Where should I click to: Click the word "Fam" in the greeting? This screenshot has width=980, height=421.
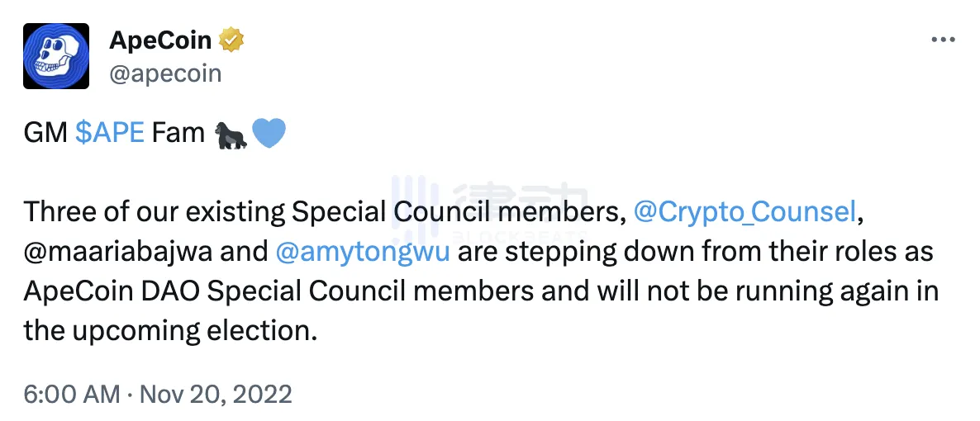coord(178,133)
